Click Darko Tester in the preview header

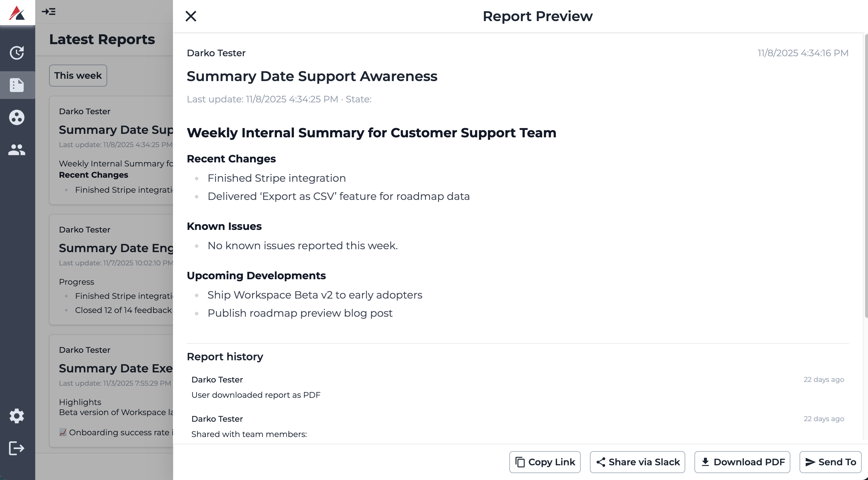click(x=216, y=53)
